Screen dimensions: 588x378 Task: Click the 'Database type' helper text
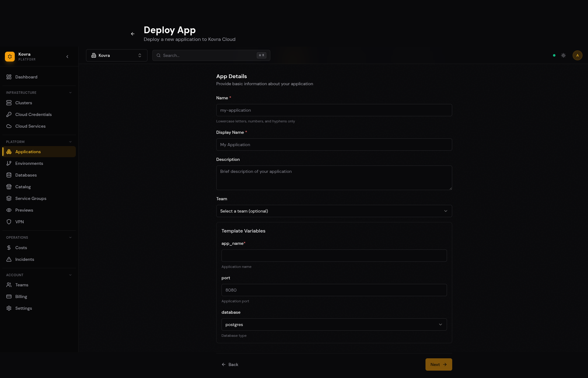(x=234, y=336)
